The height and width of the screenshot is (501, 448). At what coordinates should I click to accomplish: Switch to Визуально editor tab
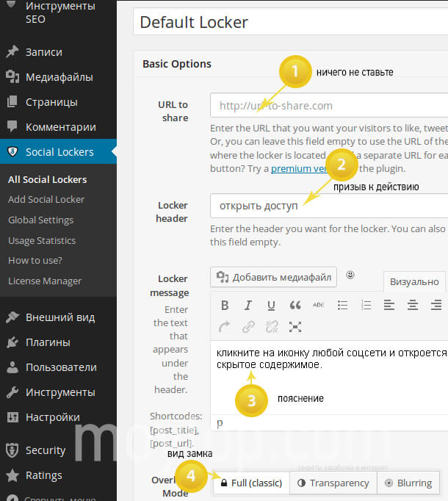[x=414, y=282]
